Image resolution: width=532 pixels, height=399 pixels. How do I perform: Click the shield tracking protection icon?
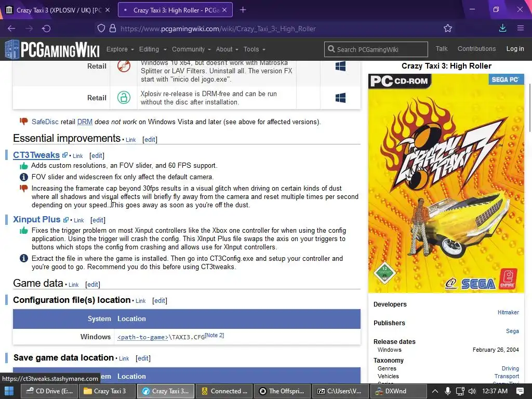tap(101, 28)
